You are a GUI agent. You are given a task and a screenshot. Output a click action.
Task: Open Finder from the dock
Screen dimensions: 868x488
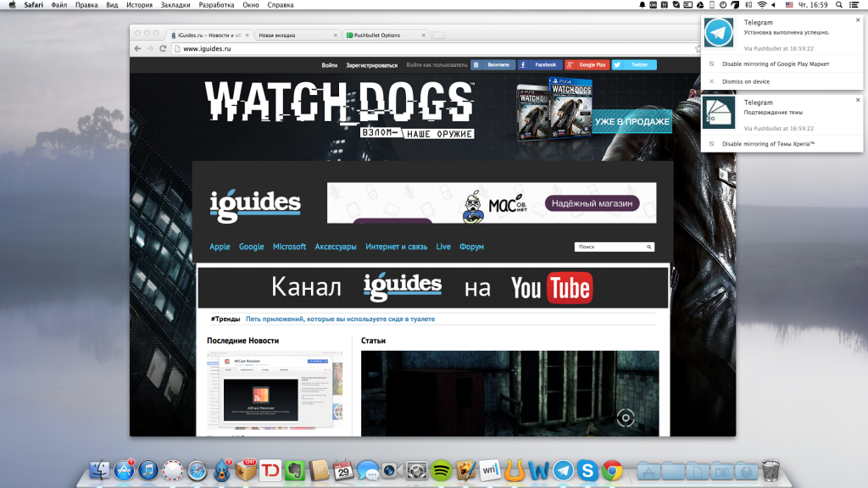tap(100, 471)
